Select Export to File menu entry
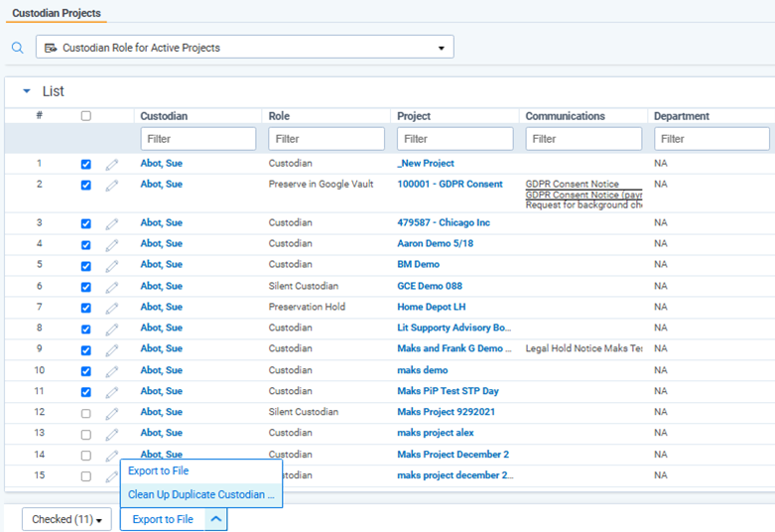The image size is (775, 532). [158, 470]
